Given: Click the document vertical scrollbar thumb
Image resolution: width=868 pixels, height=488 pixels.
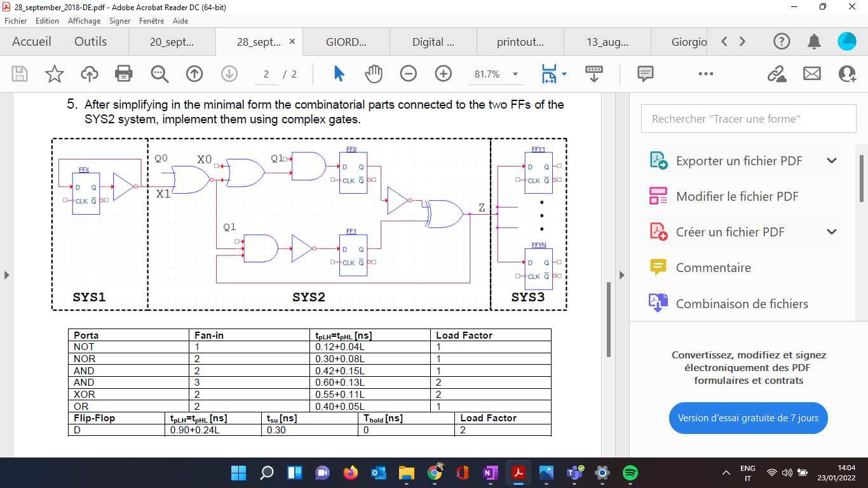Looking at the screenshot, I should [x=609, y=320].
